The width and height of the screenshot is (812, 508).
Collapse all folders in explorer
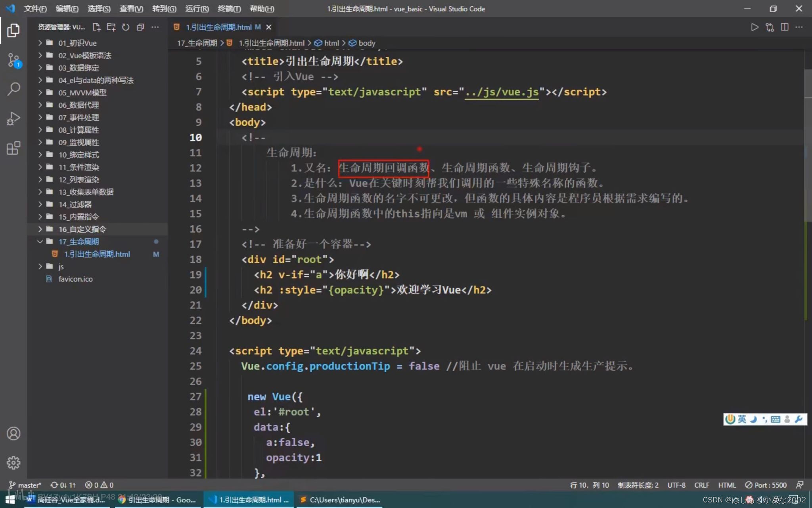tap(140, 27)
